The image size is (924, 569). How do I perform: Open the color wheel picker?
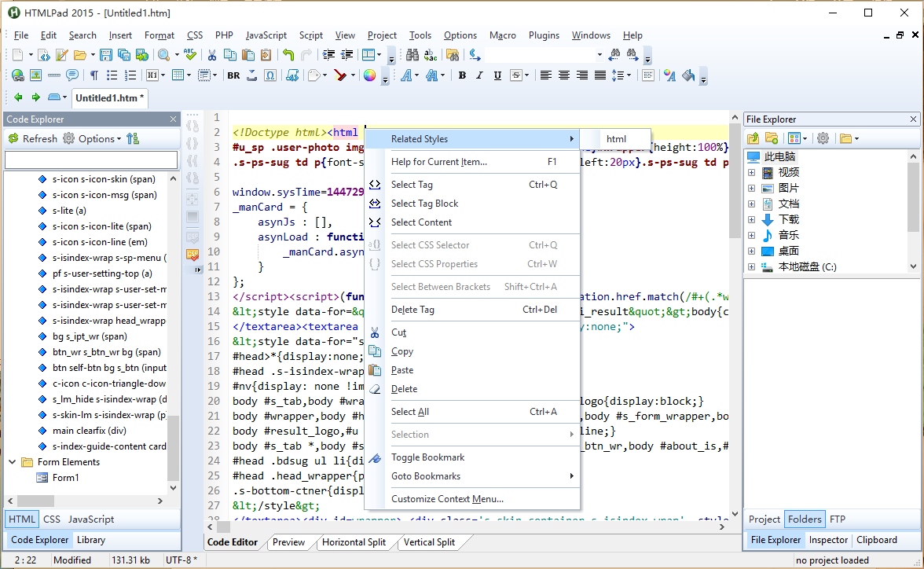click(368, 75)
